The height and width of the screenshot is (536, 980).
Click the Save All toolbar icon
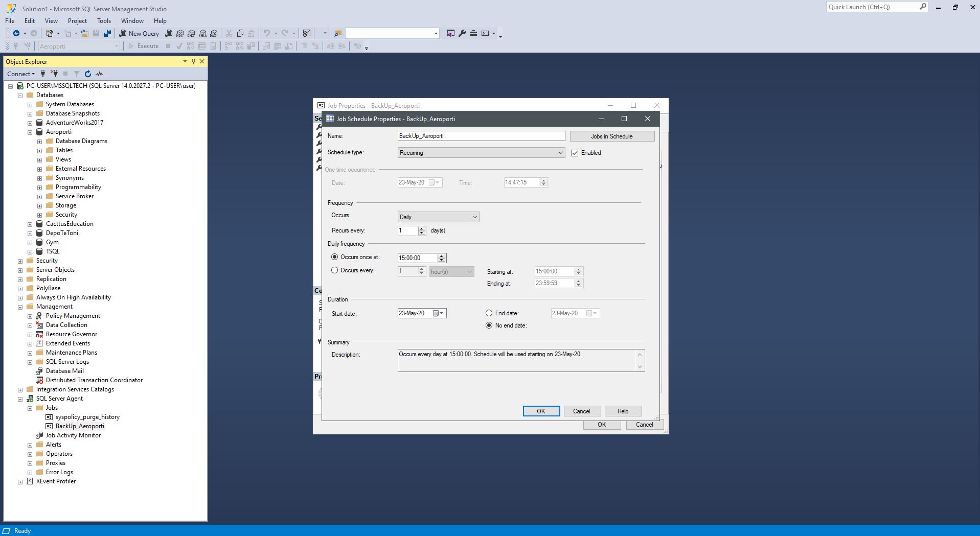coord(107,33)
